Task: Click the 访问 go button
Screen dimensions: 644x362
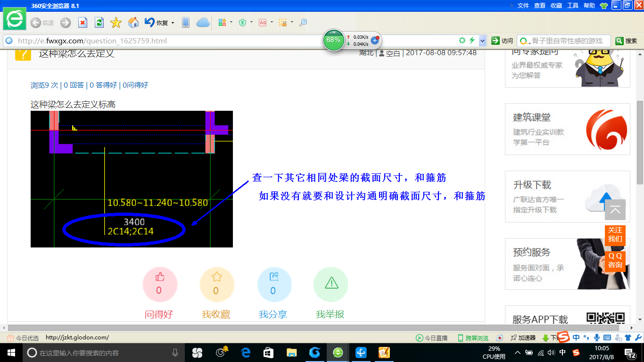Action: click(502, 41)
